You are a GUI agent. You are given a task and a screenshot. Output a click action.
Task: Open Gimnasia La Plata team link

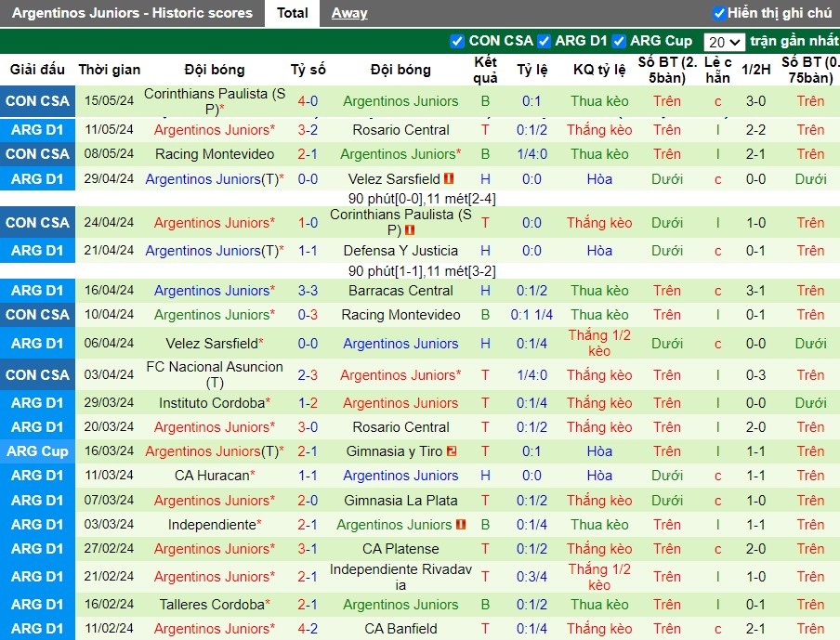[400, 501]
